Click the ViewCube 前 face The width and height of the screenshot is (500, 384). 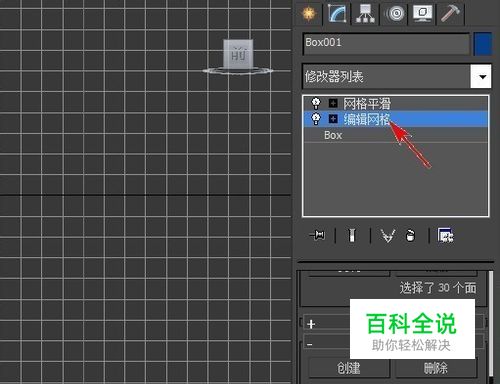(x=238, y=54)
